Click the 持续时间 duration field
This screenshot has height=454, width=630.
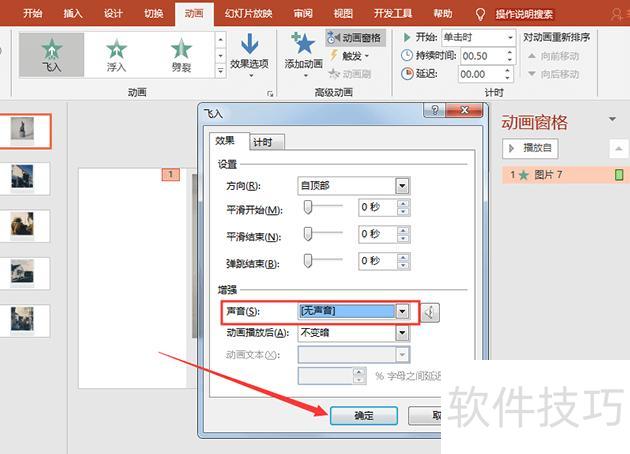[x=483, y=56]
